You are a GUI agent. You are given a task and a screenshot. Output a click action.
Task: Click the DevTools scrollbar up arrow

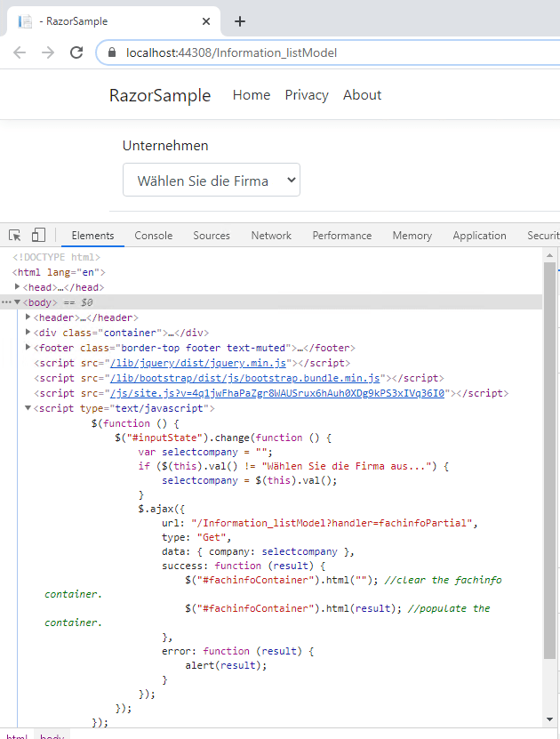[x=549, y=255]
